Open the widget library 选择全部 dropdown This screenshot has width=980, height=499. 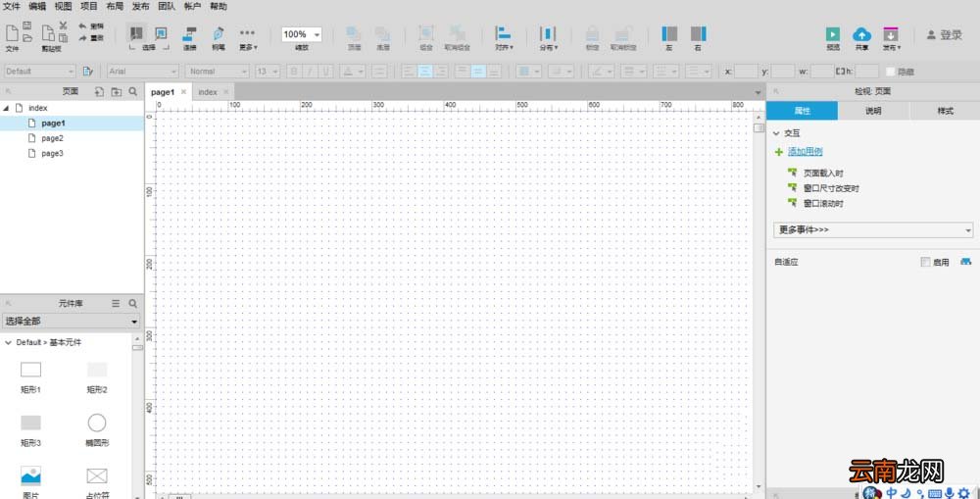[x=71, y=322]
